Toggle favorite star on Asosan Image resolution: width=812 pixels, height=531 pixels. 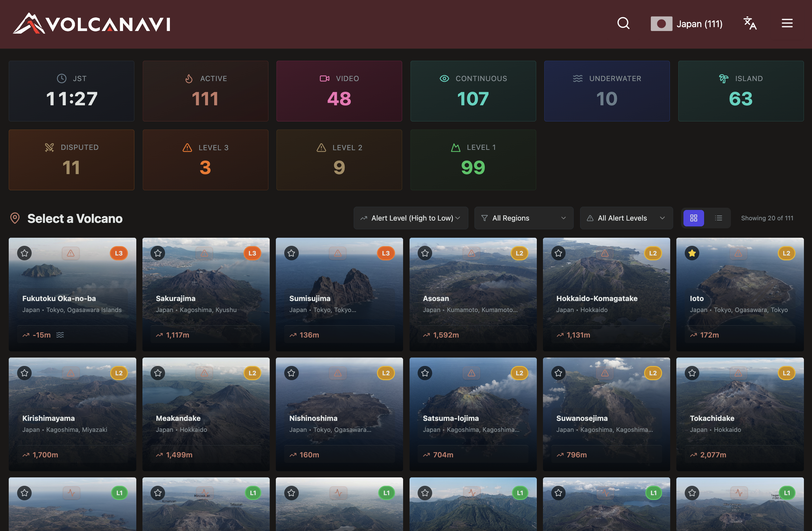[425, 253]
